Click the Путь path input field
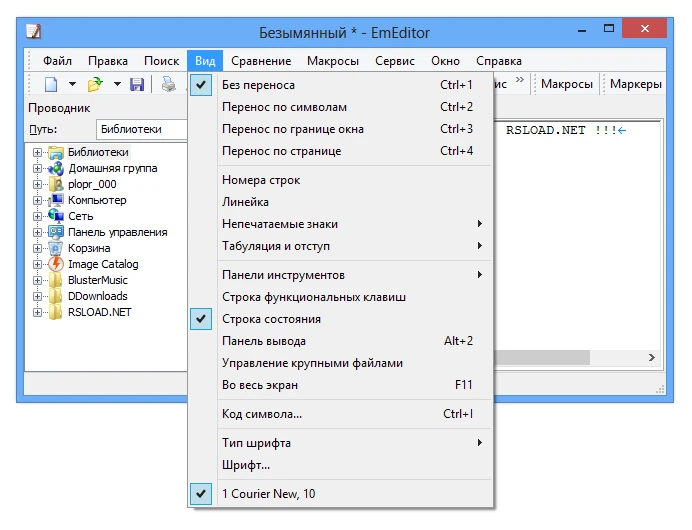The width and height of the screenshot is (692, 530). (140, 129)
